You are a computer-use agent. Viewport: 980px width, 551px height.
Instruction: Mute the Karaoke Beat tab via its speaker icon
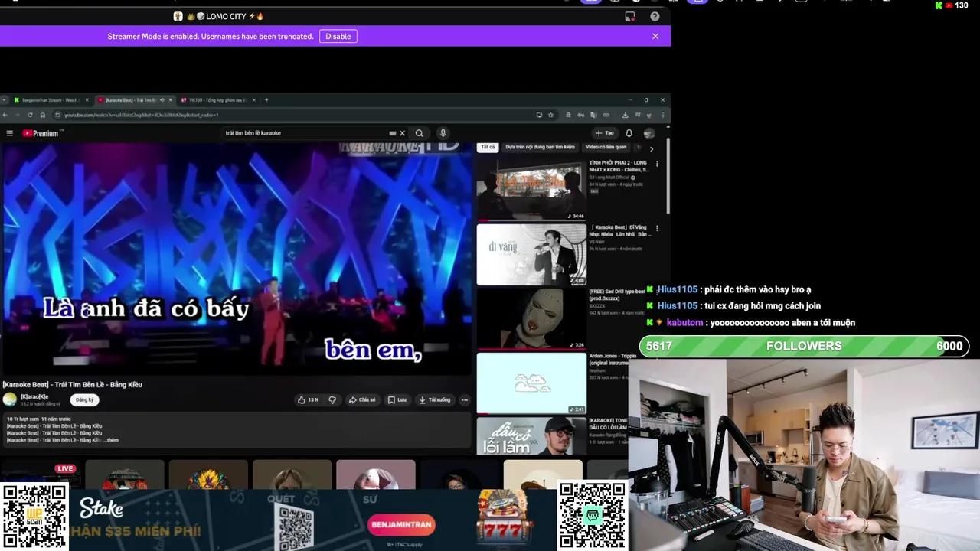[162, 99]
